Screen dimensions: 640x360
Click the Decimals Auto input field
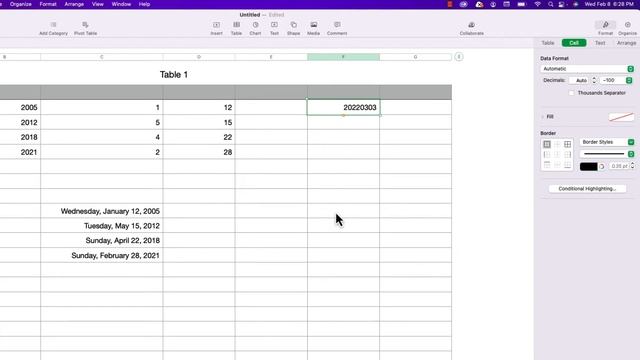(580, 80)
